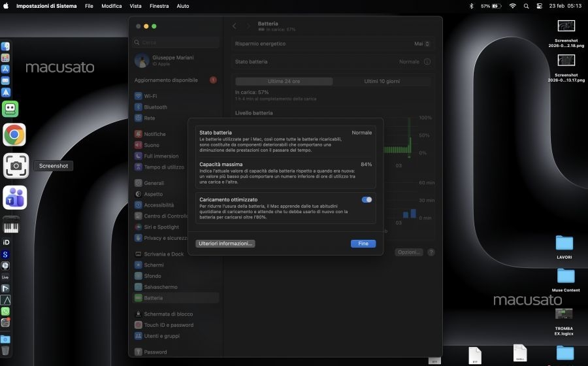The width and height of the screenshot is (588, 366).
Task: Click the Bluetooth icon in menu bar
Action: coord(471,6)
